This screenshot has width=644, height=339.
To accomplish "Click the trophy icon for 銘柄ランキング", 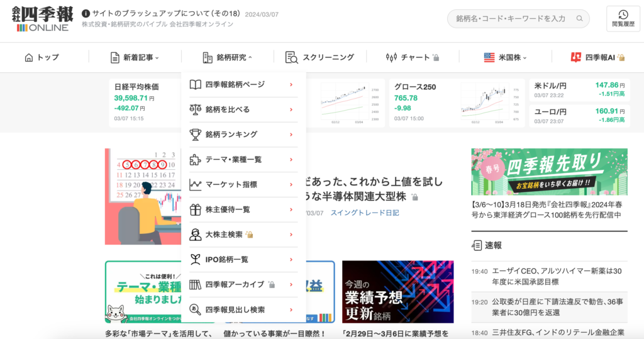I will [x=195, y=134].
